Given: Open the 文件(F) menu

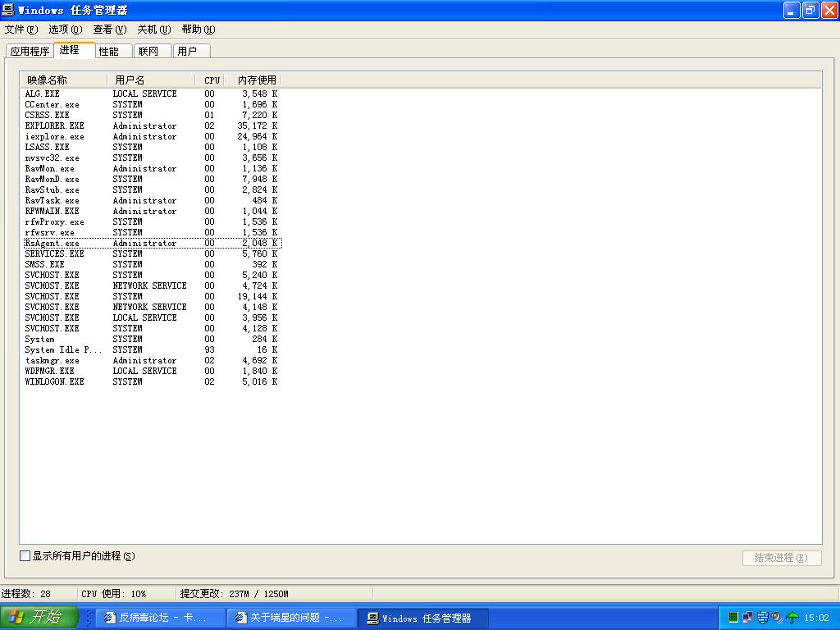Looking at the screenshot, I should coord(21,30).
